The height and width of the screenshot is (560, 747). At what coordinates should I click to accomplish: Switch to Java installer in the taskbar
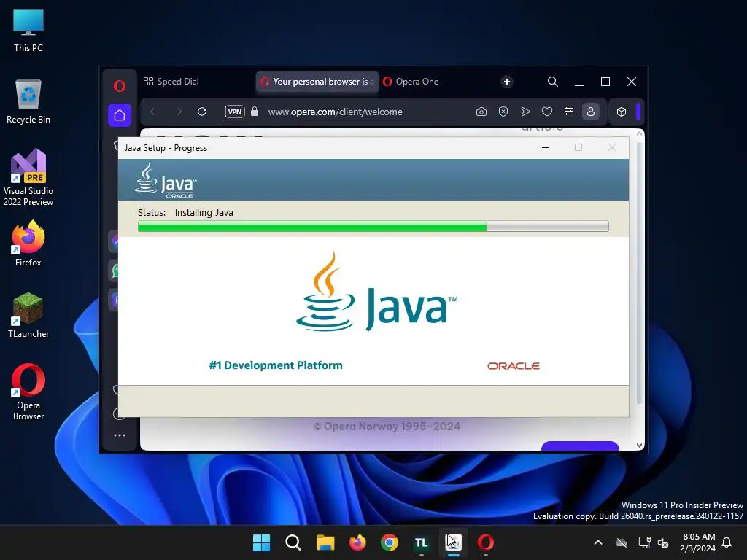tap(454, 542)
